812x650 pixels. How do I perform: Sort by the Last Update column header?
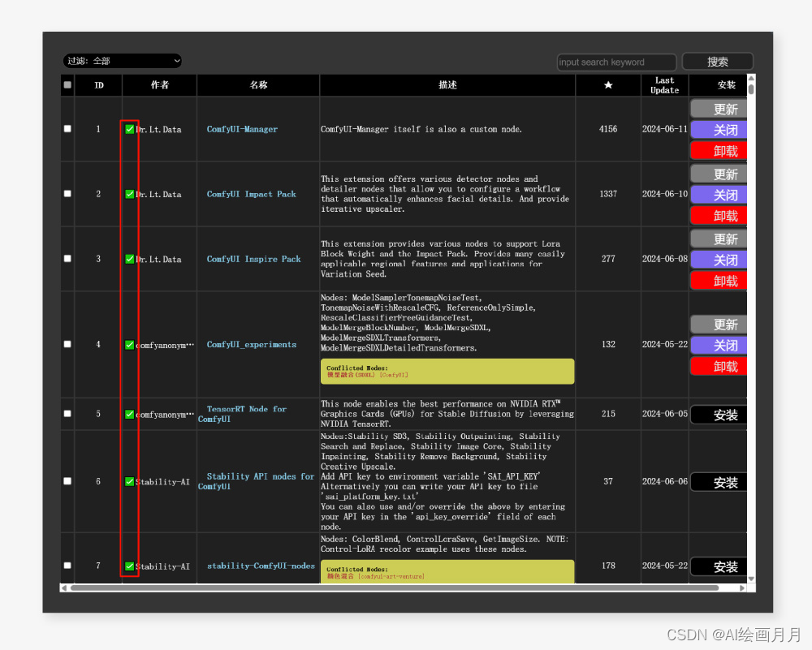click(665, 85)
